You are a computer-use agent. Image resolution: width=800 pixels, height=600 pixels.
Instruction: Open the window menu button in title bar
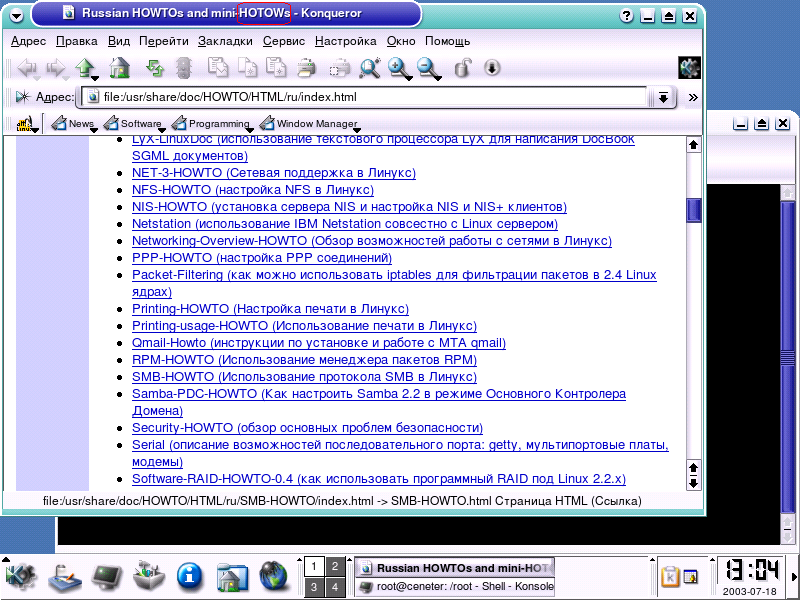pyautogui.click(x=16, y=15)
